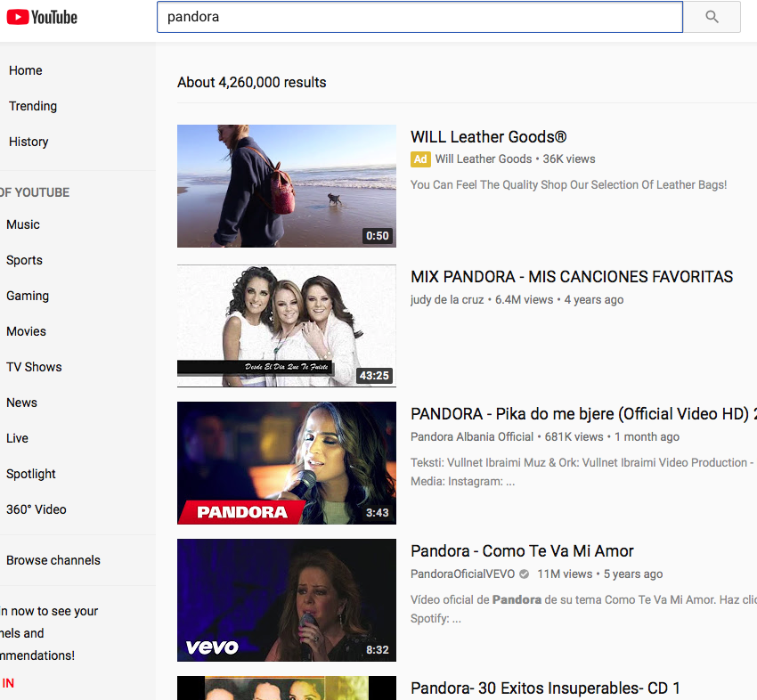The height and width of the screenshot is (700, 757).
Task: Click Pandora- 30 Exitos Insuperables- CD 1 title
Action: pos(545,688)
